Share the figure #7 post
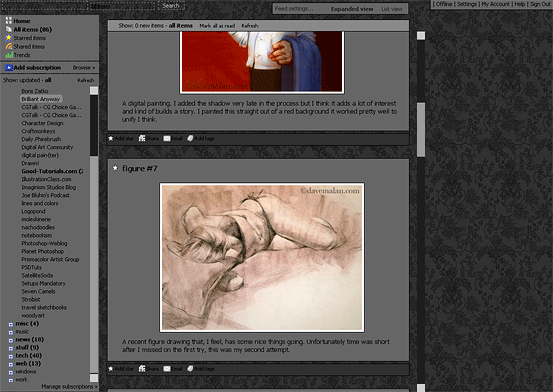This screenshot has width=553, height=392. (x=148, y=369)
